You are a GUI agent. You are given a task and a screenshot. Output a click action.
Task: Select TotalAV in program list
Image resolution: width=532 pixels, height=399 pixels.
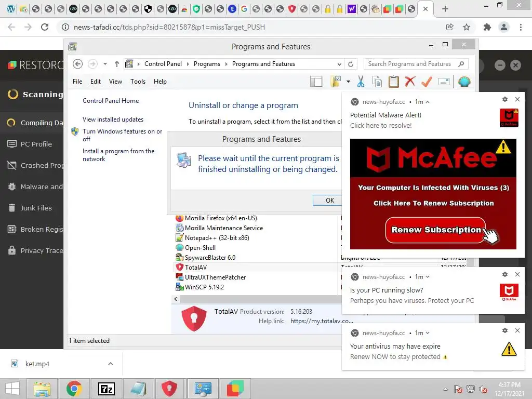[x=196, y=268]
